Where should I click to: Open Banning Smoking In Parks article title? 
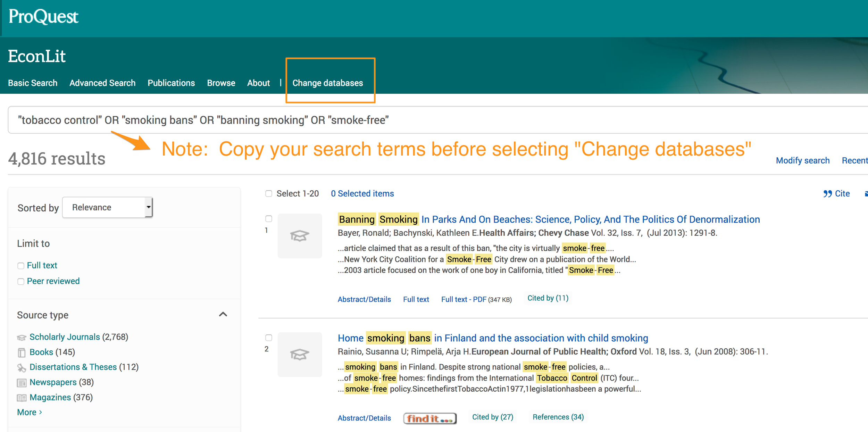pyautogui.click(x=549, y=219)
